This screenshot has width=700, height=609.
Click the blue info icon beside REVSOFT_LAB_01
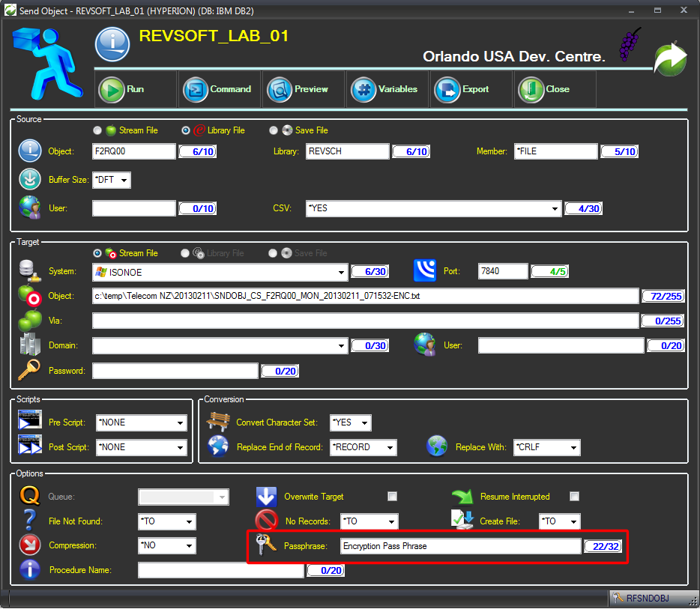tap(112, 44)
